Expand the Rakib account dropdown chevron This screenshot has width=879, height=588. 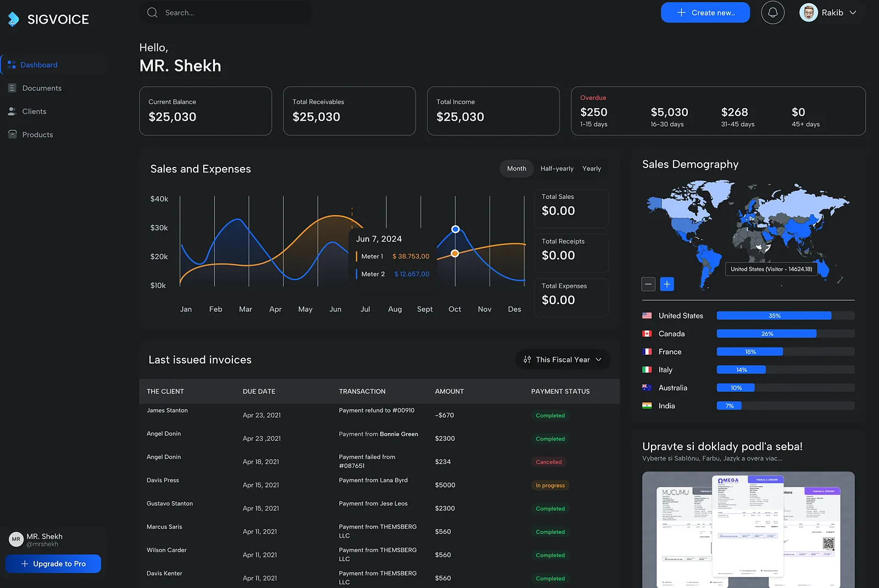click(x=853, y=13)
